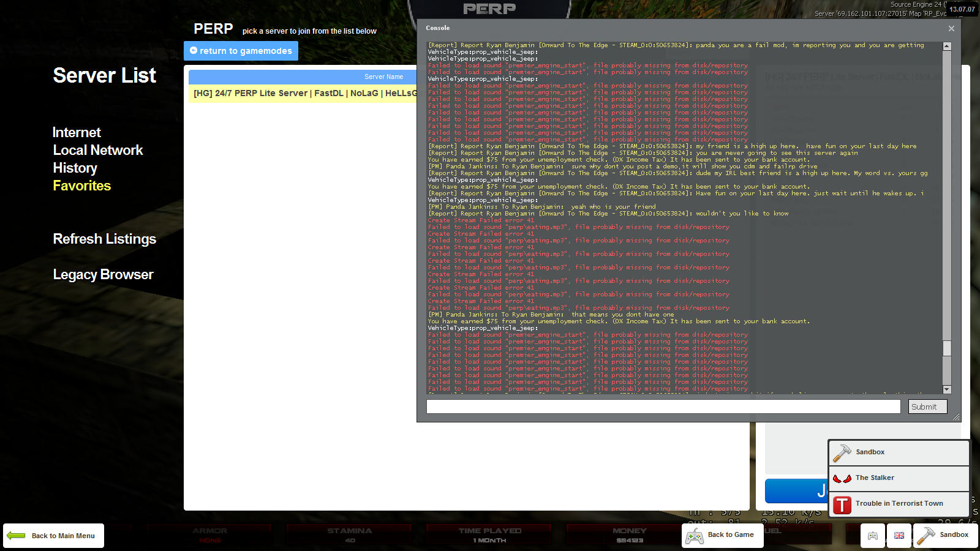Click Back to Main Menu button

[x=53, y=536]
